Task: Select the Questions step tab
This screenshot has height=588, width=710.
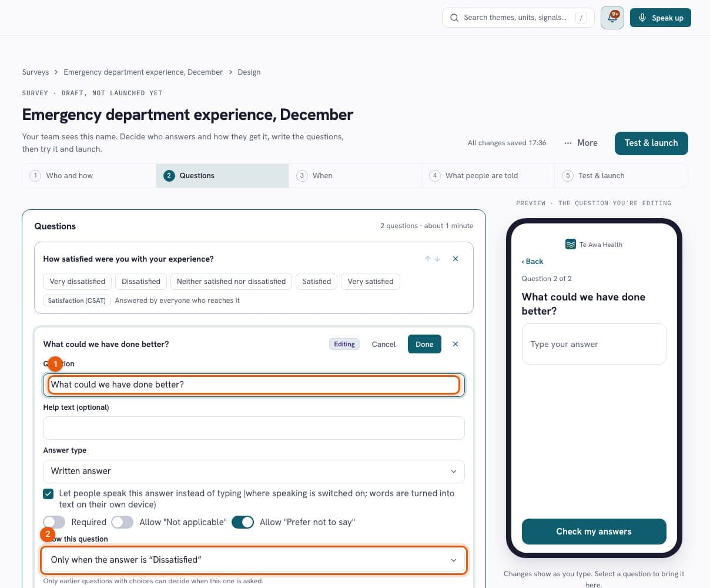Action: [x=223, y=176]
